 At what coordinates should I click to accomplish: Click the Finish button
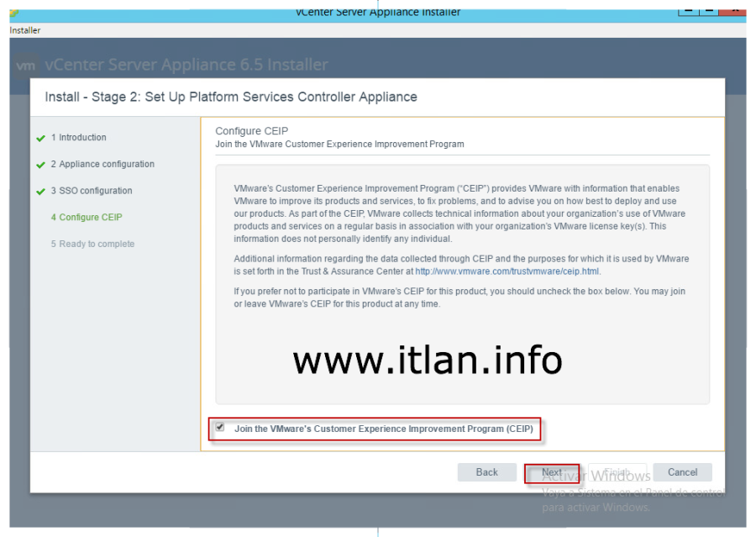[617, 472]
